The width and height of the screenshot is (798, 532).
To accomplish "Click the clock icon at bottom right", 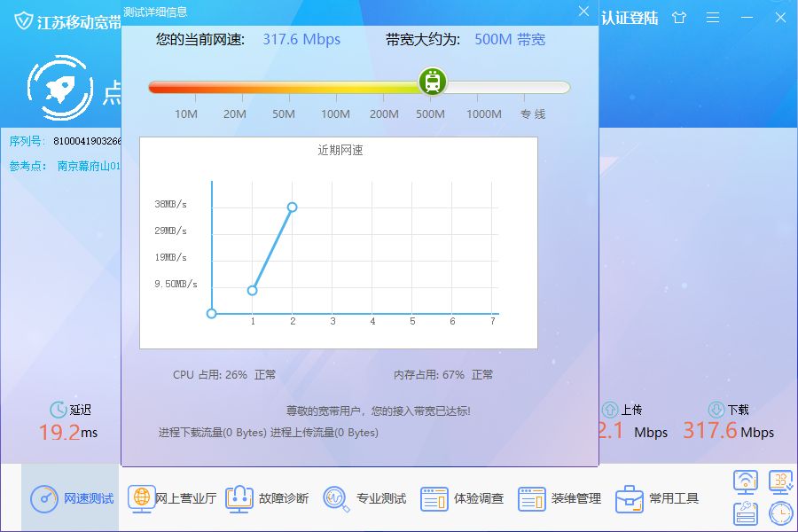I will (x=780, y=513).
